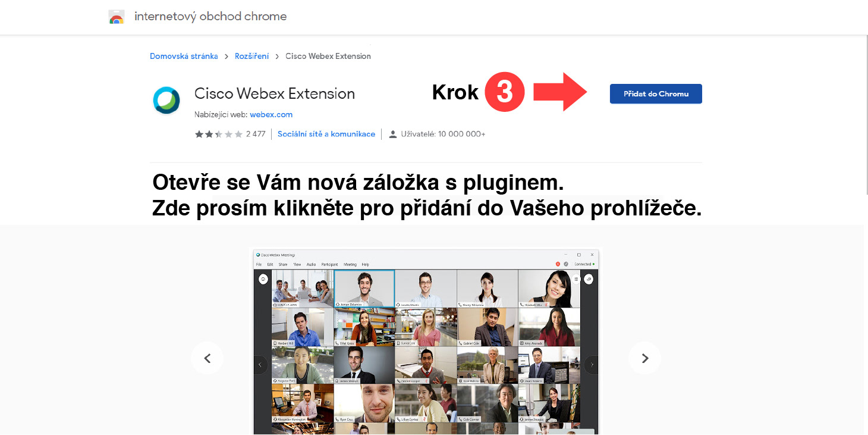
Task: Show the previous screenshot with left chevron
Action: [207, 358]
